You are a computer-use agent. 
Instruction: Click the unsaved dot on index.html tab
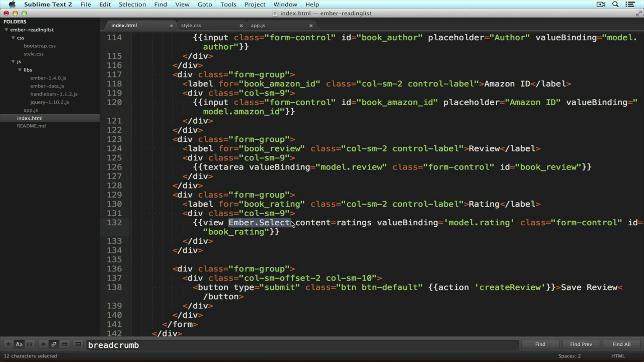[x=172, y=25]
